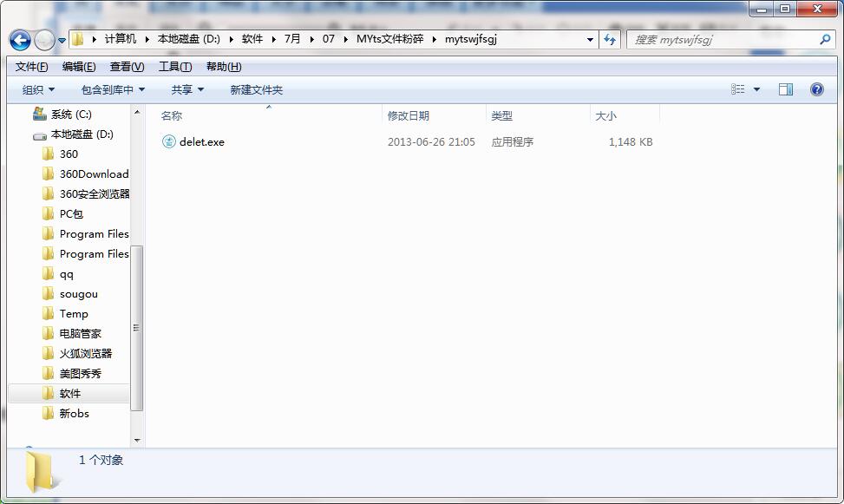Open the 查看(V) menu
844x504 pixels.
click(x=127, y=67)
